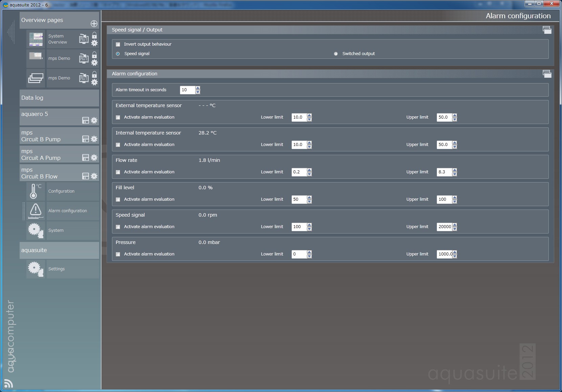The height and width of the screenshot is (392, 562).
Task: Open the mps Demo stacked-windows thumbnail
Action: click(36, 78)
